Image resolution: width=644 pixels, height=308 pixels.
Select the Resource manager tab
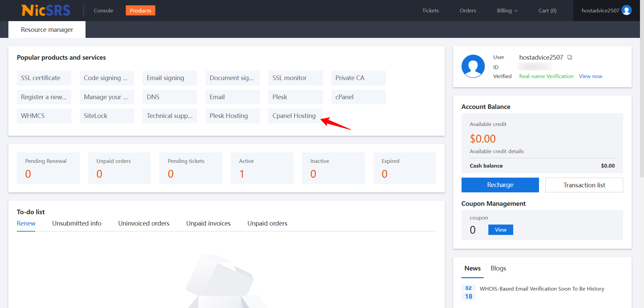tap(47, 29)
